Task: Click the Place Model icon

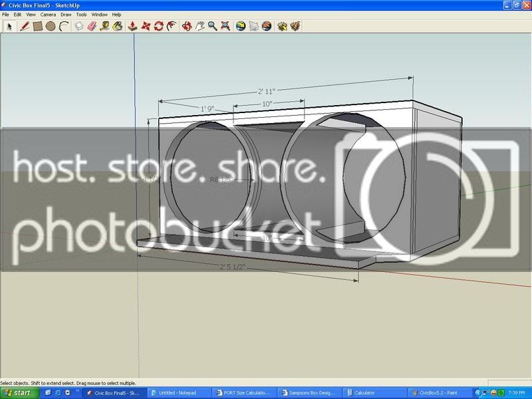Action: pos(267,26)
